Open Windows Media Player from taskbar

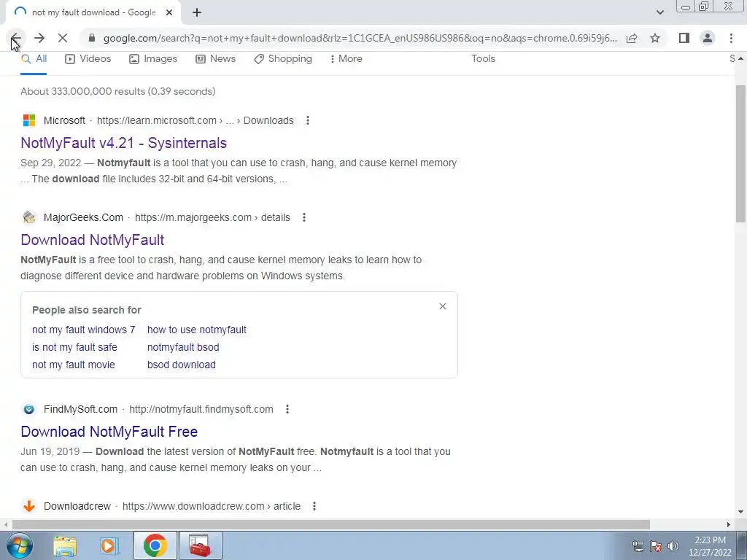coord(109,545)
